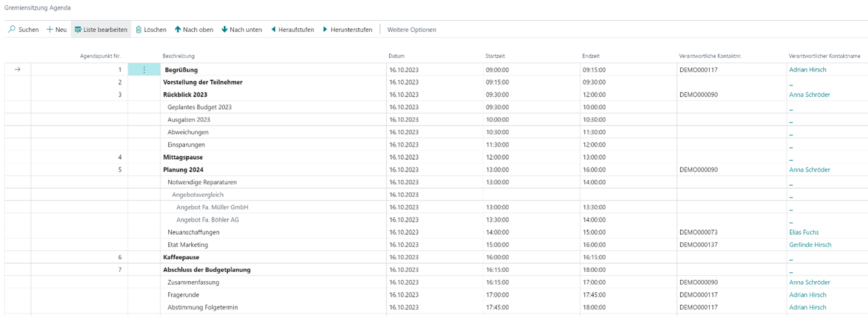Open Weitere Optionen menu
Viewport: 868px width, 316px height.
click(411, 29)
